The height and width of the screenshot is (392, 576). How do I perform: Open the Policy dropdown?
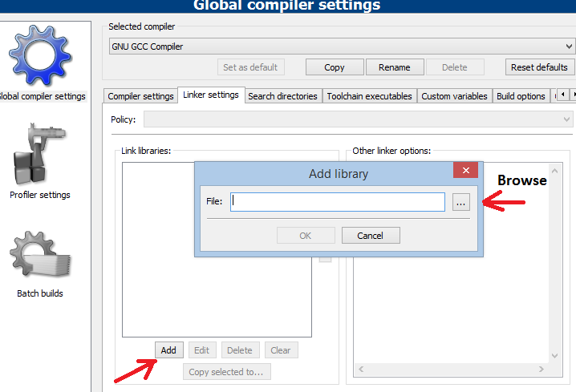coord(358,119)
